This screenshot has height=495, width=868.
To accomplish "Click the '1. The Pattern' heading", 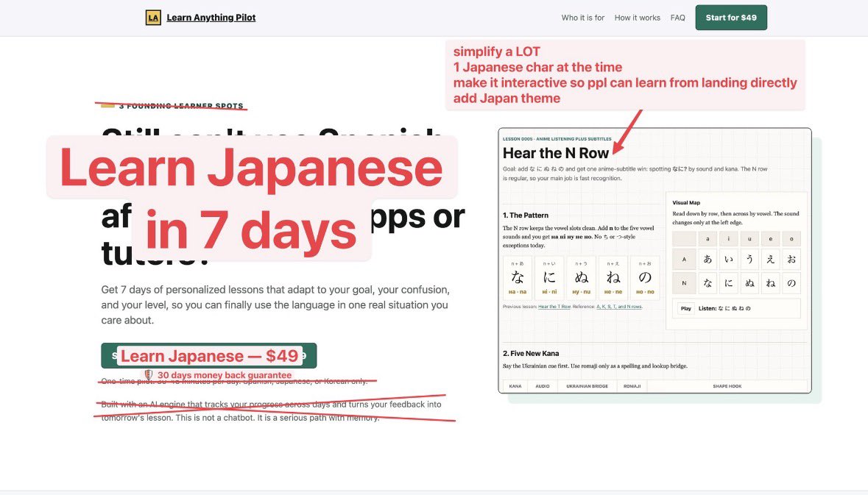I will click(x=526, y=216).
